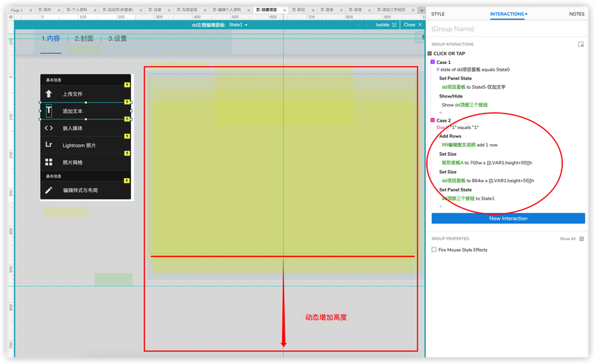595x364 pixels.
Task: Click 'dd项目面板 to 864w' size line
Action: (x=488, y=181)
